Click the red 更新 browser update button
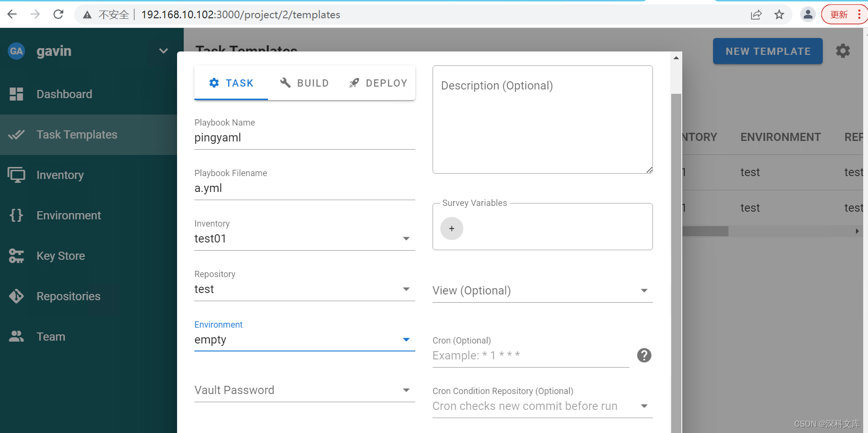This screenshot has height=433, width=868. [845, 14]
